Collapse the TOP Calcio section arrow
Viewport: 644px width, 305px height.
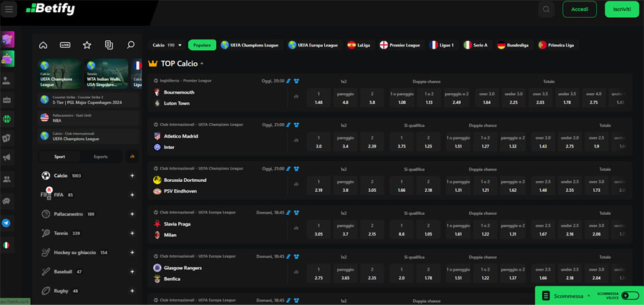[x=202, y=64]
